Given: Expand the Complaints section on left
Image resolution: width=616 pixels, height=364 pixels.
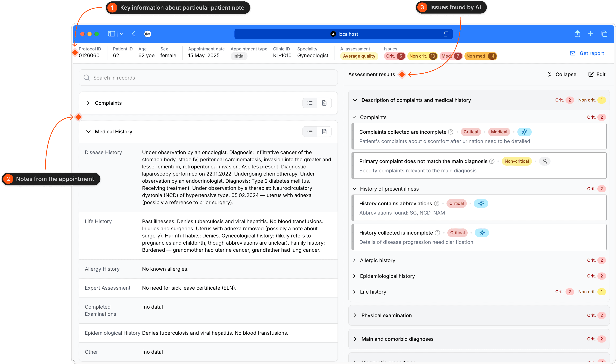Looking at the screenshot, I should [88, 103].
